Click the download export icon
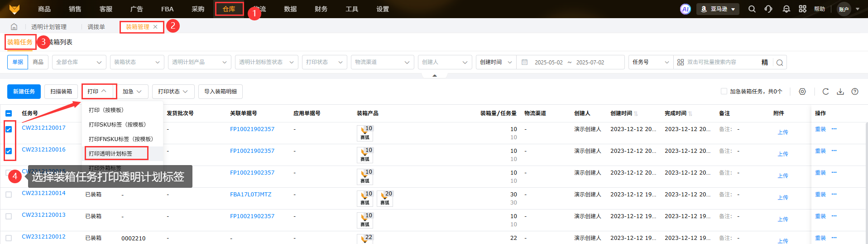The width and height of the screenshot is (868, 244). point(840,92)
